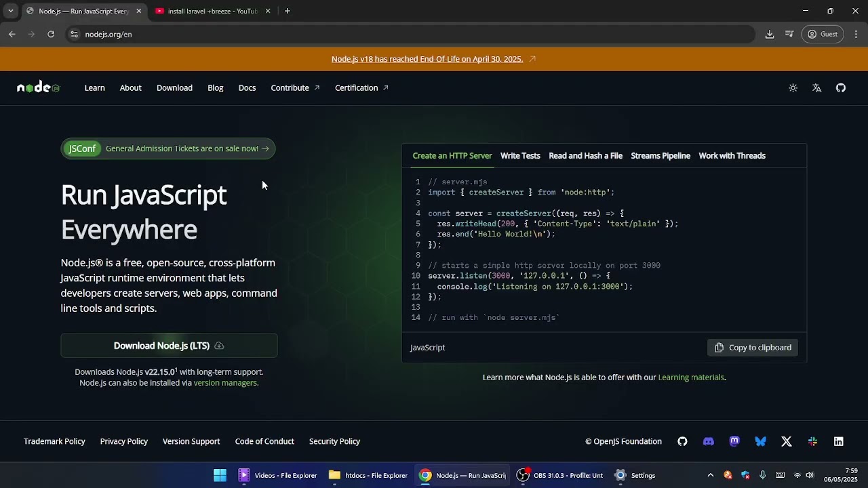Select the Streams Pipeline tab

(660, 156)
